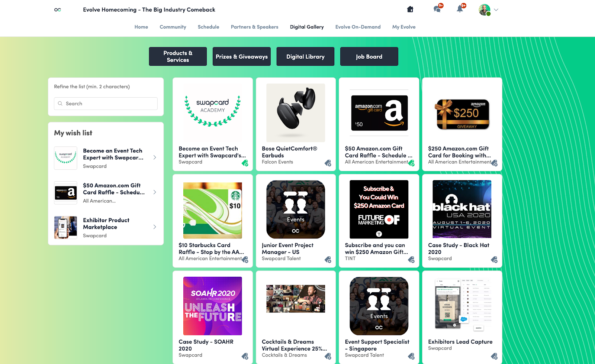Click the user profile avatar
The height and width of the screenshot is (364, 595).
click(485, 10)
